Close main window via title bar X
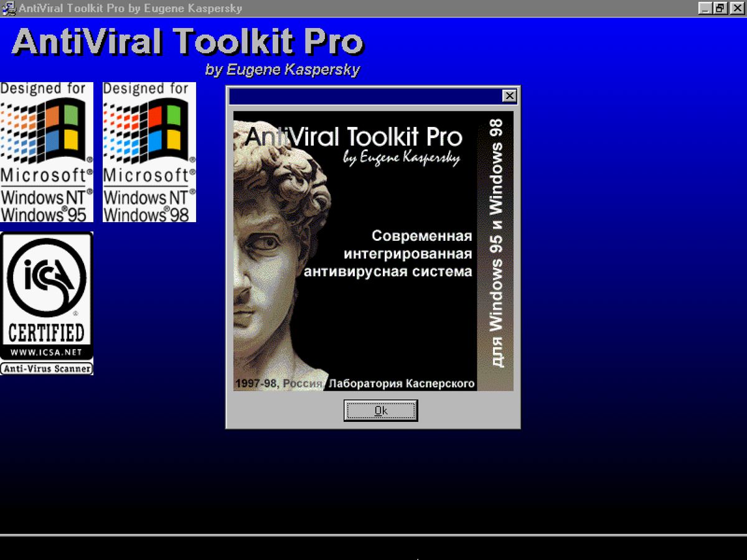This screenshot has height=560, width=747. pos(736,9)
